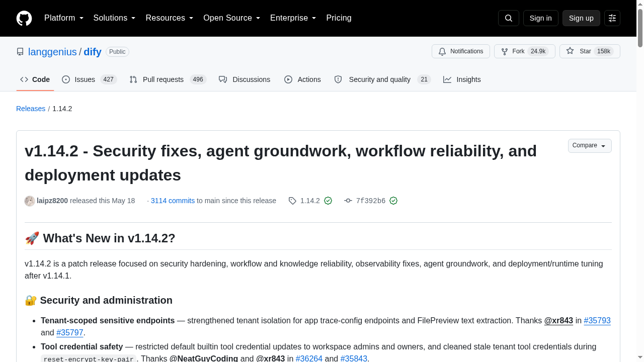Open pull request #35797
644x362 pixels.
(70, 332)
